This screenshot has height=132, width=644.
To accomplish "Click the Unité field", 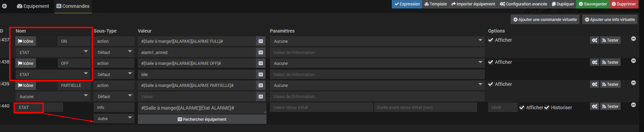I will [503, 107].
